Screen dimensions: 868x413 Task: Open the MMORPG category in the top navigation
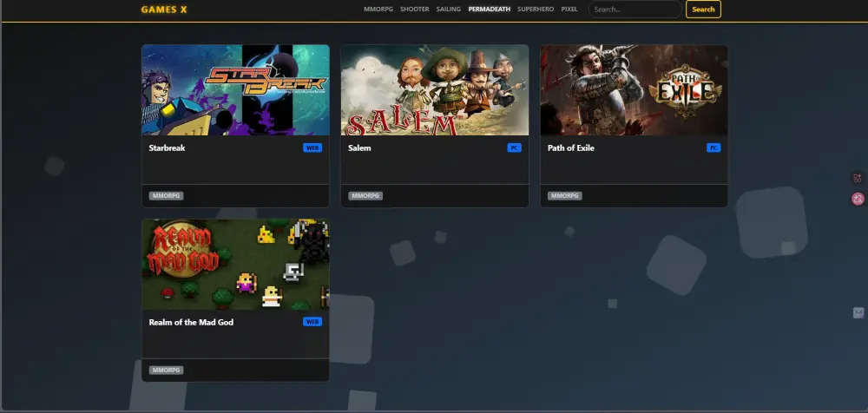pos(378,10)
